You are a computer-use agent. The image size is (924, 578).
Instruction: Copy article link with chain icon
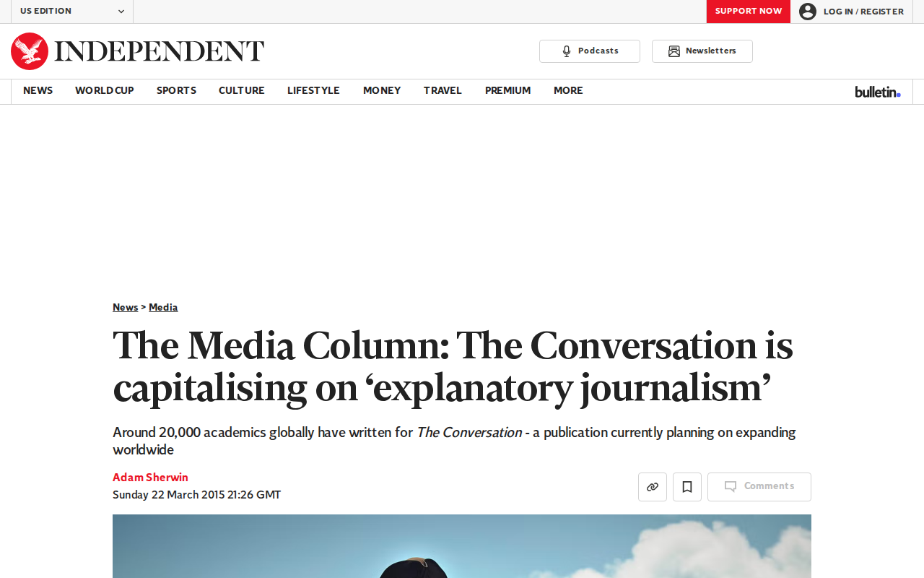tap(653, 487)
